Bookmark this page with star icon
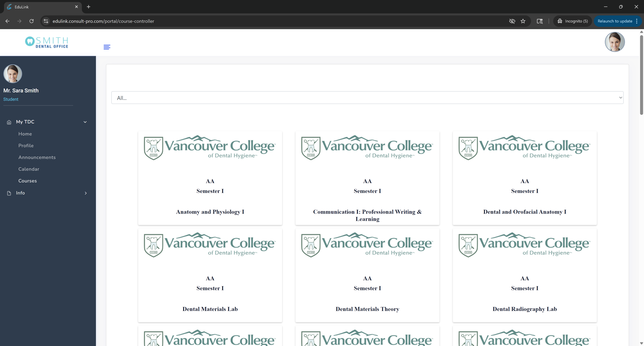The width and height of the screenshot is (644, 346). [523, 21]
